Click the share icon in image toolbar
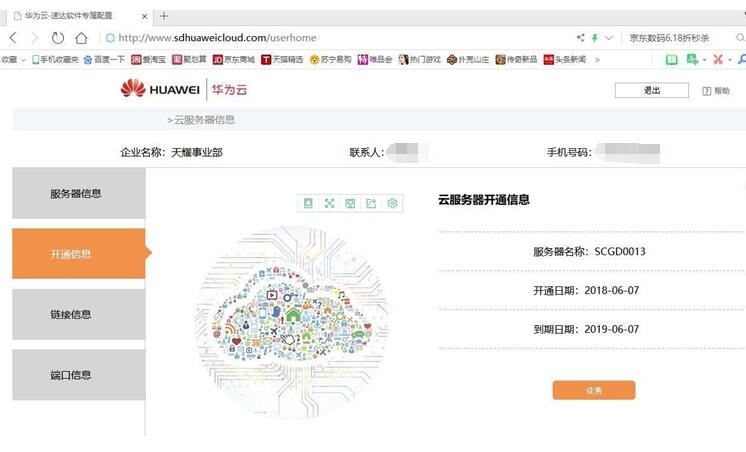 pos(371,204)
